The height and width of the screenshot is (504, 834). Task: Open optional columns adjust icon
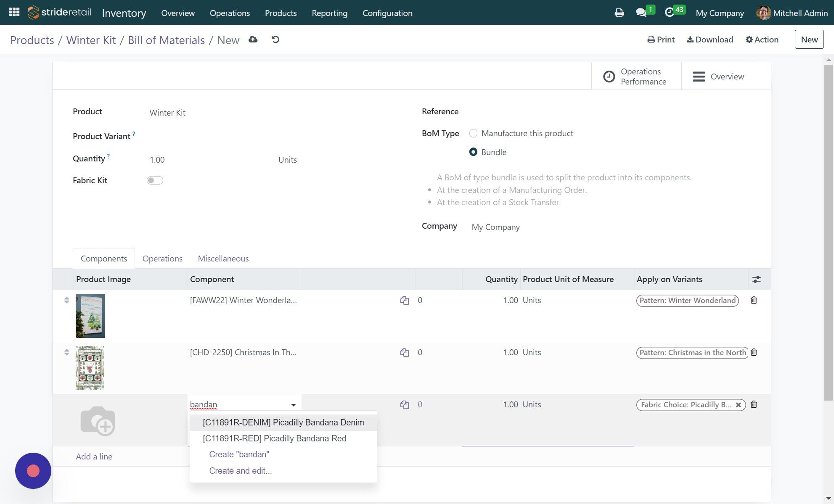click(x=756, y=280)
